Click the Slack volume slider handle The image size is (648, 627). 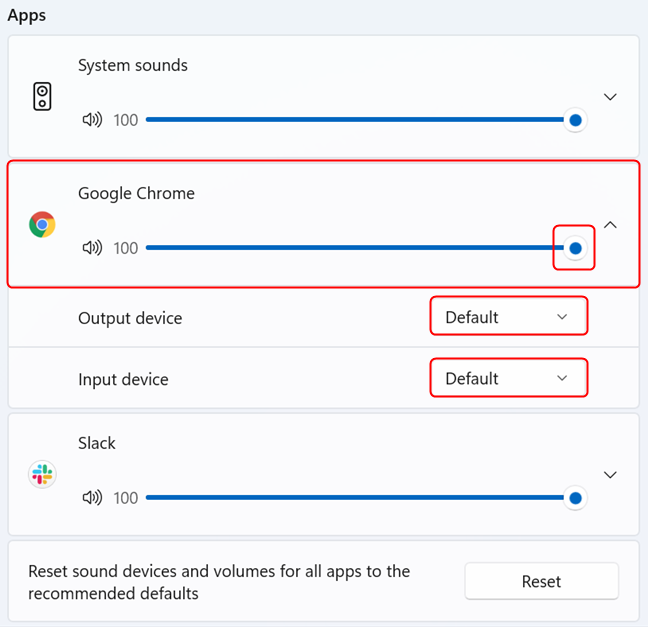575,498
